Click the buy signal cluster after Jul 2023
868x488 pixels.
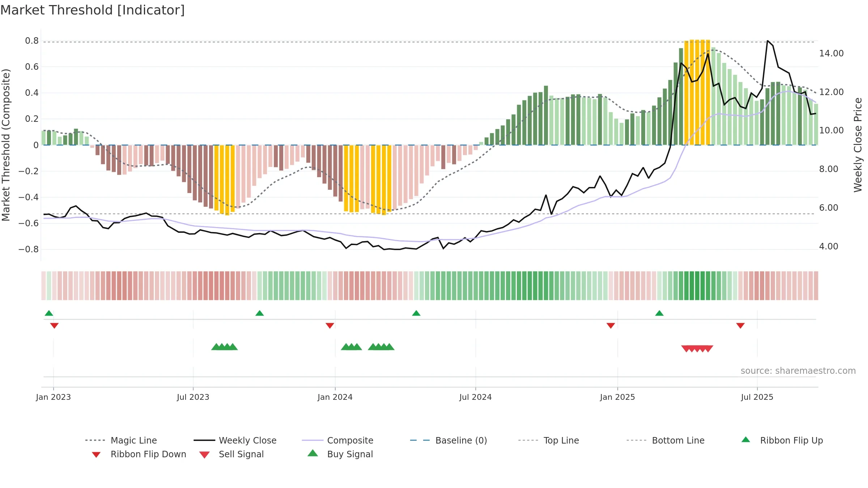[x=225, y=347]
